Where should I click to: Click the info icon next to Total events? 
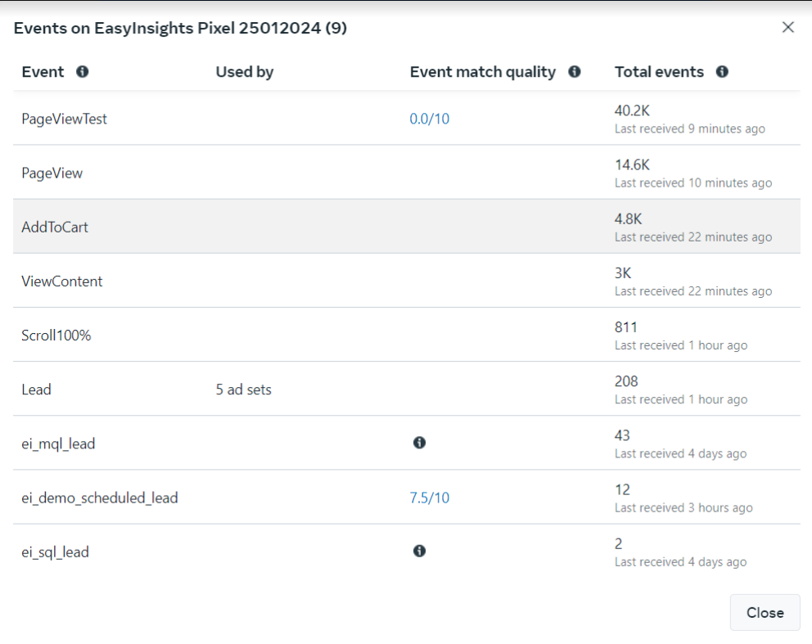tap(722, 72)
